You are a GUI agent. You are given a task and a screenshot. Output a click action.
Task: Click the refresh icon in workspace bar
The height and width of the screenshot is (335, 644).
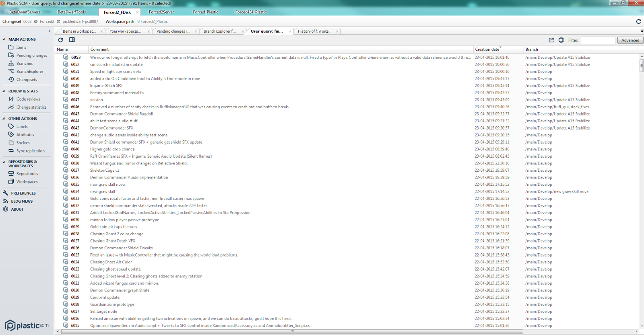point(638,21)
